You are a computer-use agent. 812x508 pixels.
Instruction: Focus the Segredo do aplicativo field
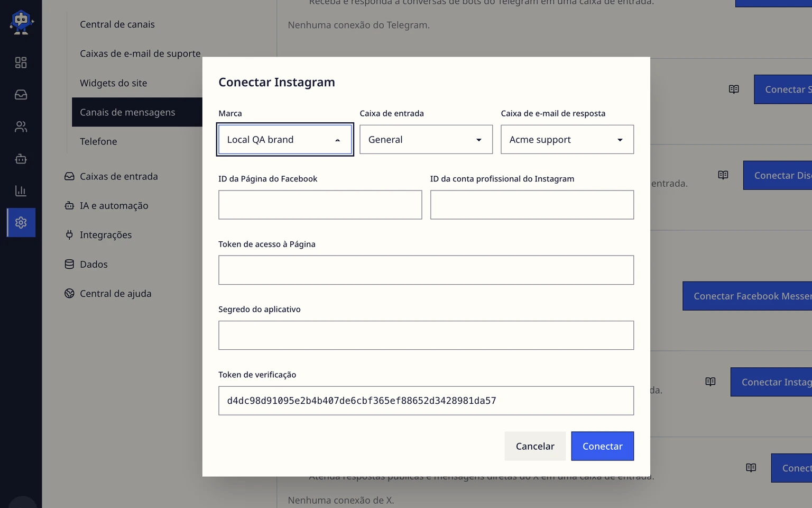click(426, 335)
